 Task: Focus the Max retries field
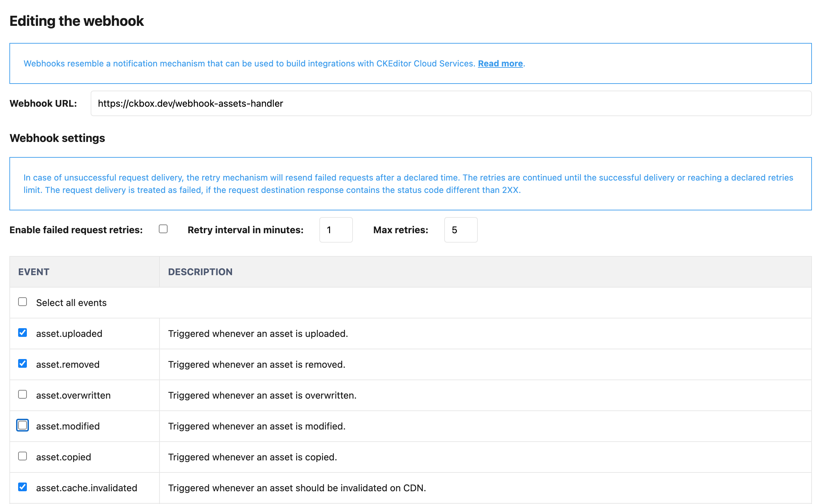coord(461,230)
